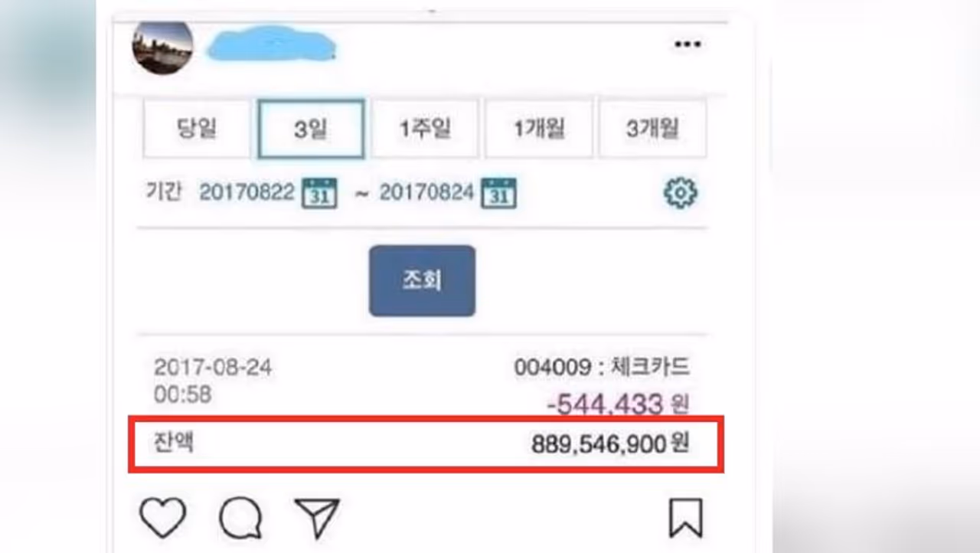Image resolution: width=980 pixels, height=553 pixels.
Task: Edit the start date 20170822 field
Action: click(247, 192)
